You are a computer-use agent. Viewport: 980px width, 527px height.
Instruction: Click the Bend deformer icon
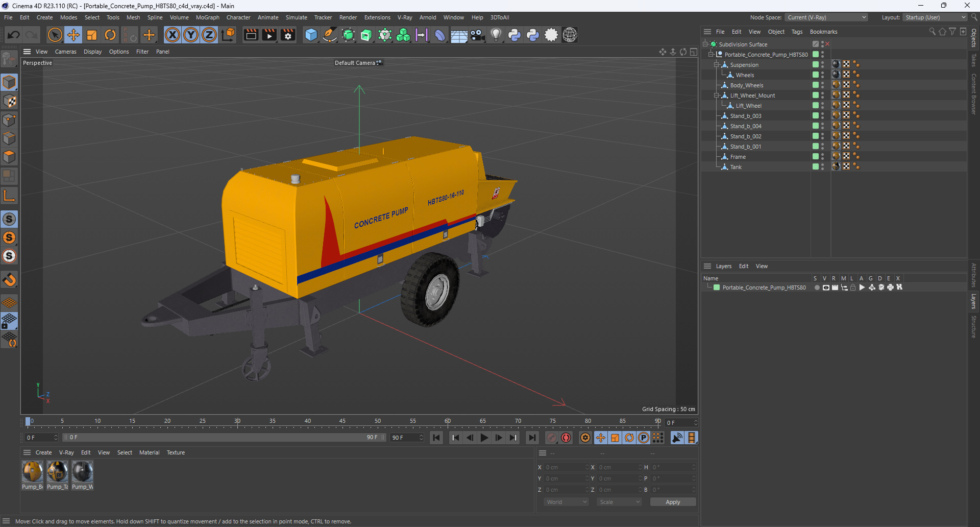pyautogui.click(x=440, y=35)
